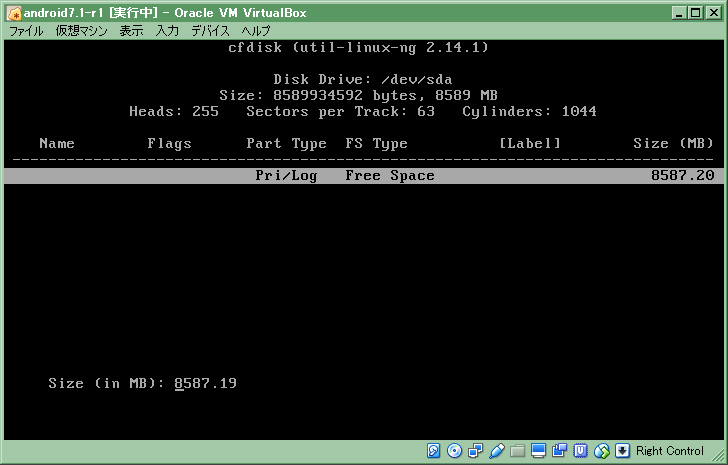Open the ヘルプ menu
The height and width of the screenshot is (465, 728).
256,31
